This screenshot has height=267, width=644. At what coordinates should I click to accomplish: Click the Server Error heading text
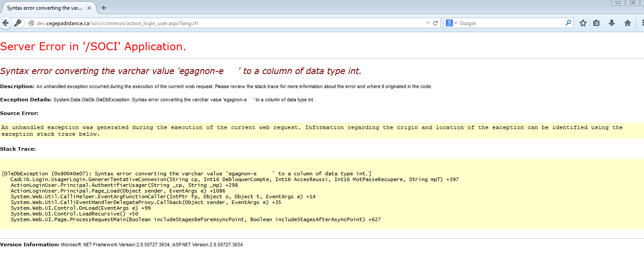click(x=93, y=46)
